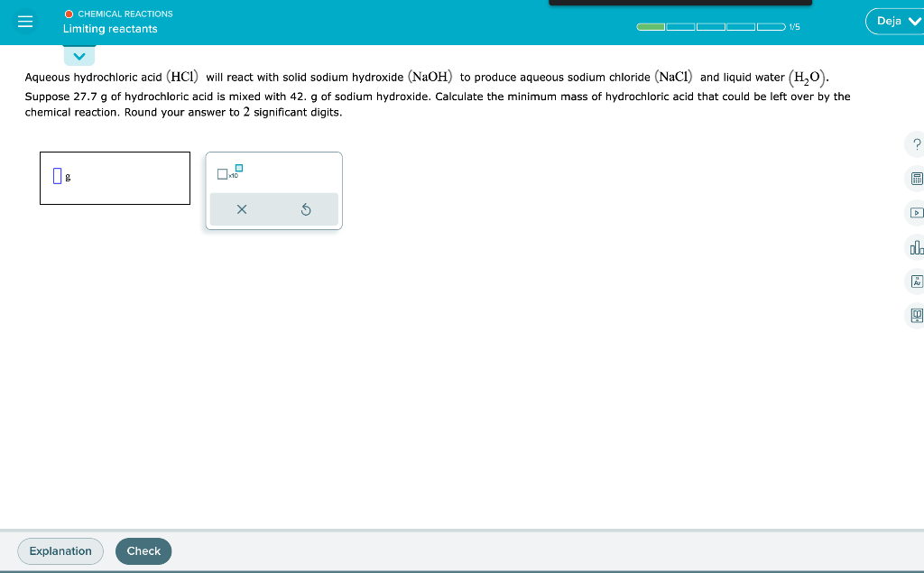Play the instructional video icon
Viewport: 924px width, 573px height.
coord(916,213)
